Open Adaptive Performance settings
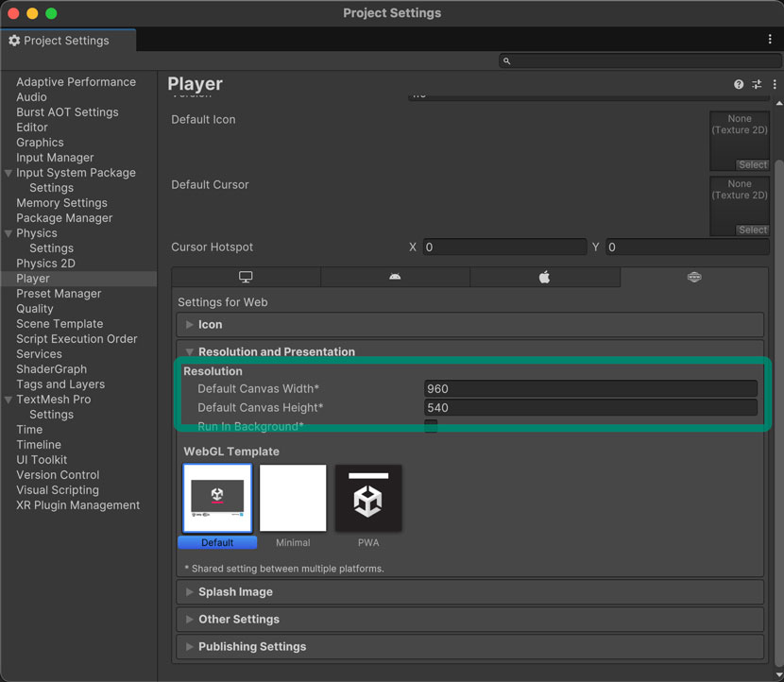784x682 pixels. pos(76,82)
